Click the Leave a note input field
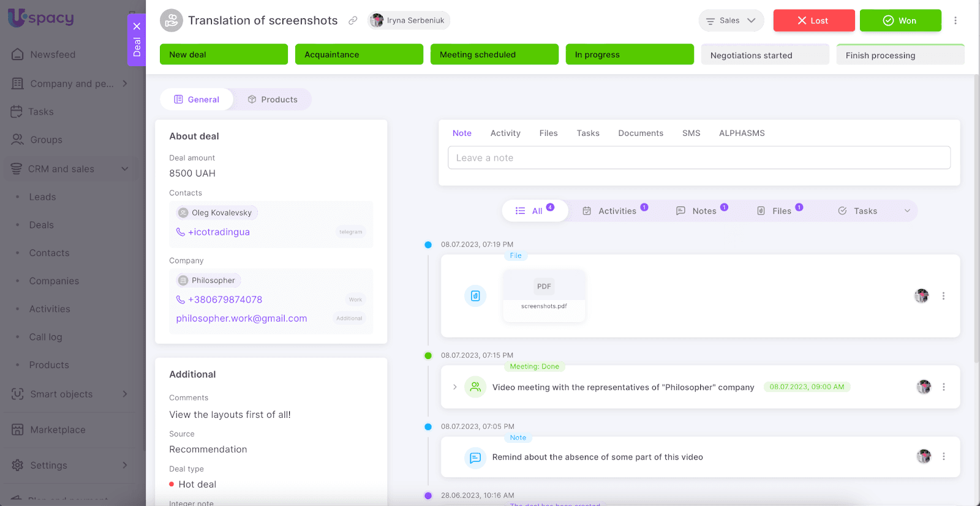The height and width of the screenshot is (506, 980). tap(699, 157)
